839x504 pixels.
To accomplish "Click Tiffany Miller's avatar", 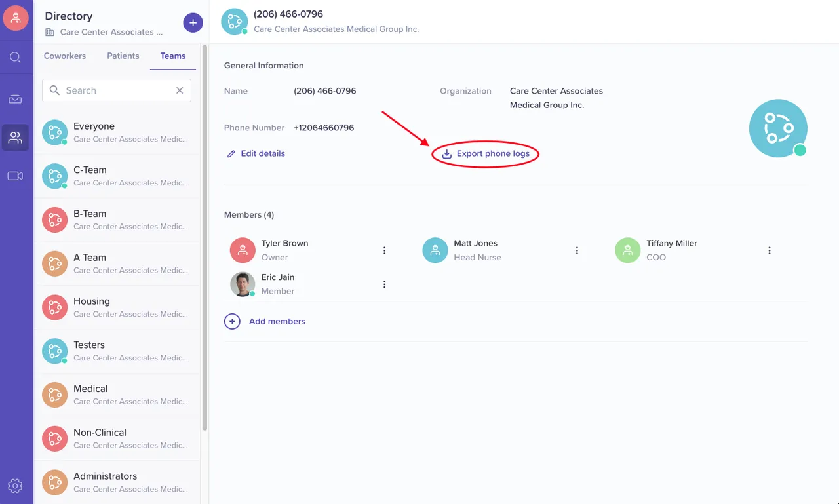I will (x=627, y=250).
